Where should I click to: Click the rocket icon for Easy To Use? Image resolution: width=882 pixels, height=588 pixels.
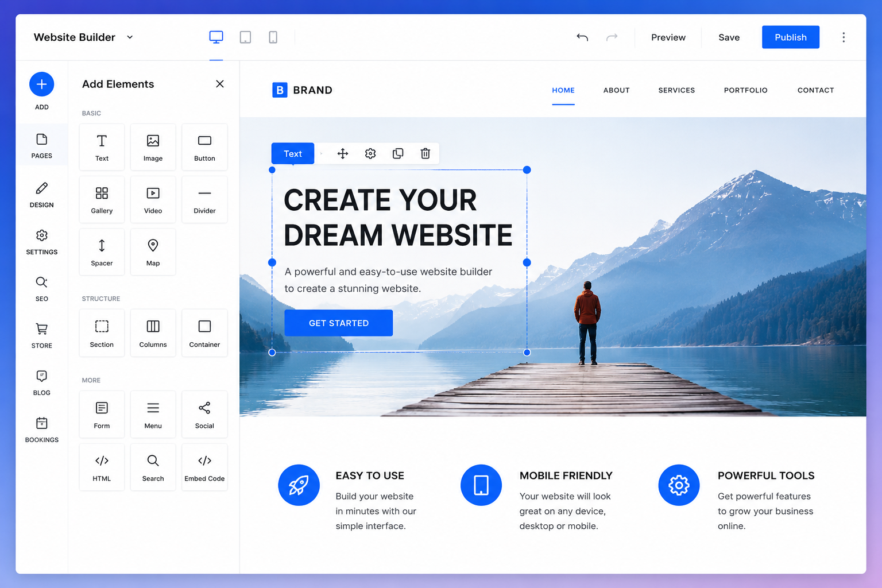299,485
